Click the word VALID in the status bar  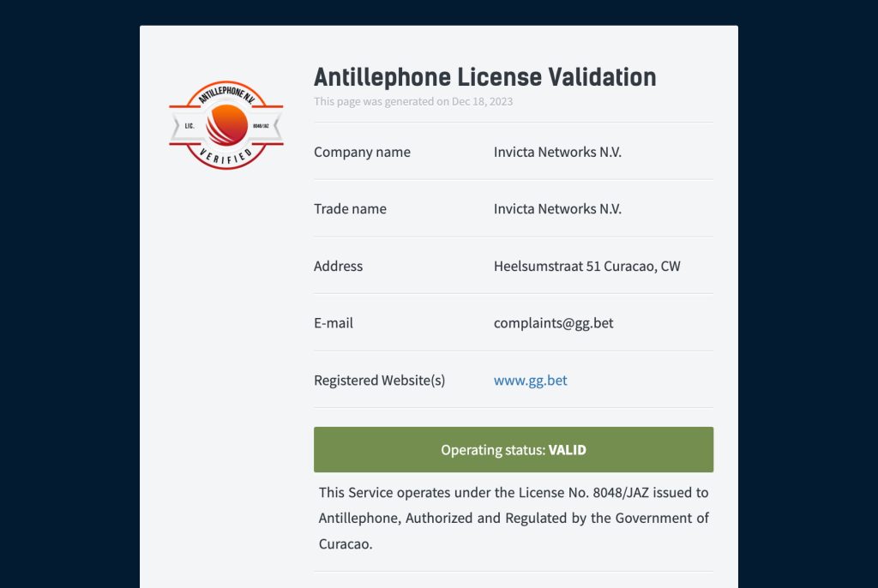pyautogui.click(x=568, y=450)
